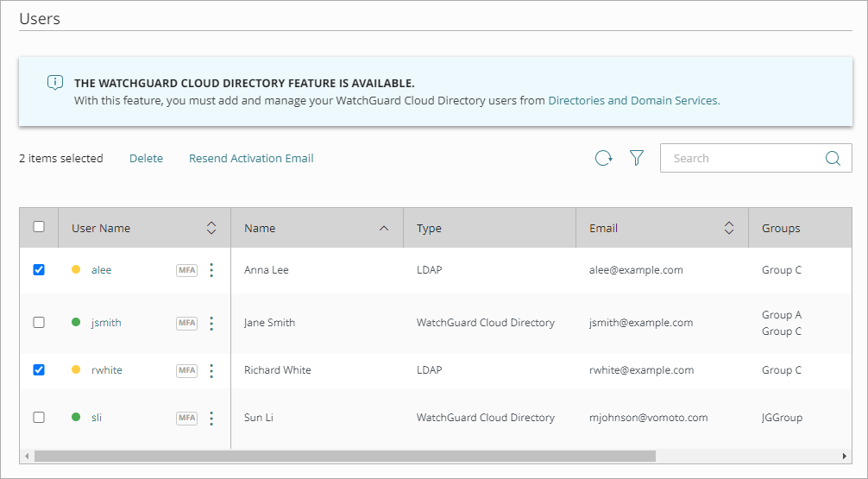868x479 pixels.
Task: Toggle the Name column sort arrow
Action: (384, 229)
